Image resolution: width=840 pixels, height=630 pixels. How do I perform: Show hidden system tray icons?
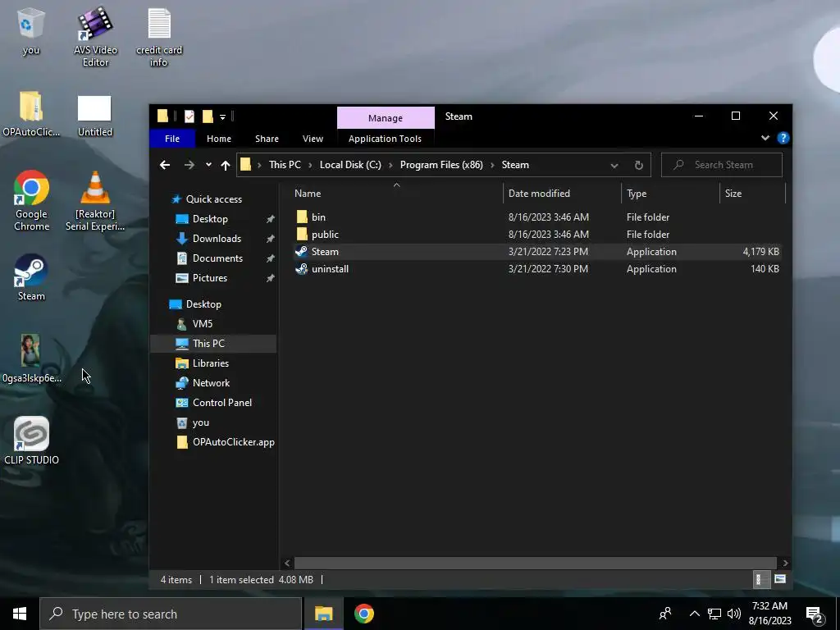coord(694,614)
